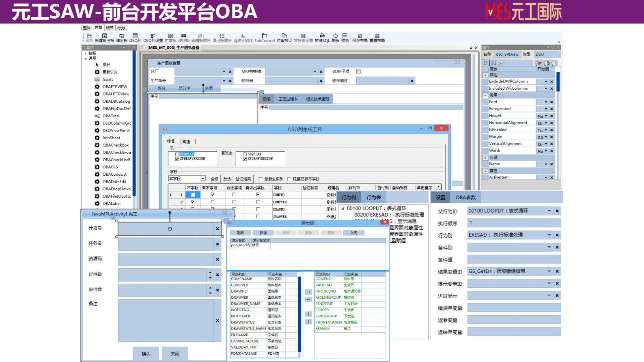Open the Font property dropdown
Screen dimensions: 644x362
coord(546,102)
